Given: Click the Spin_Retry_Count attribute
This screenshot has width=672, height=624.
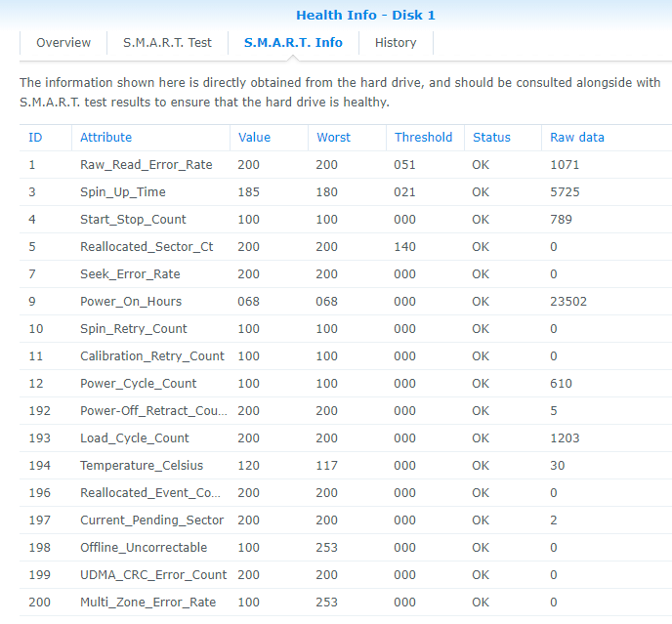Looking at the screenshot, I should point(133,329).
